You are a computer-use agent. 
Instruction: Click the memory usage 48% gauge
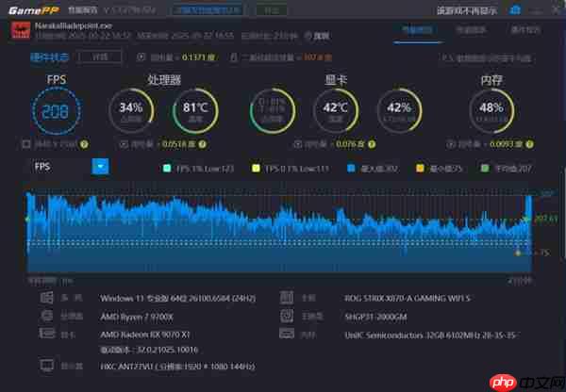click(x=491, y=110)
